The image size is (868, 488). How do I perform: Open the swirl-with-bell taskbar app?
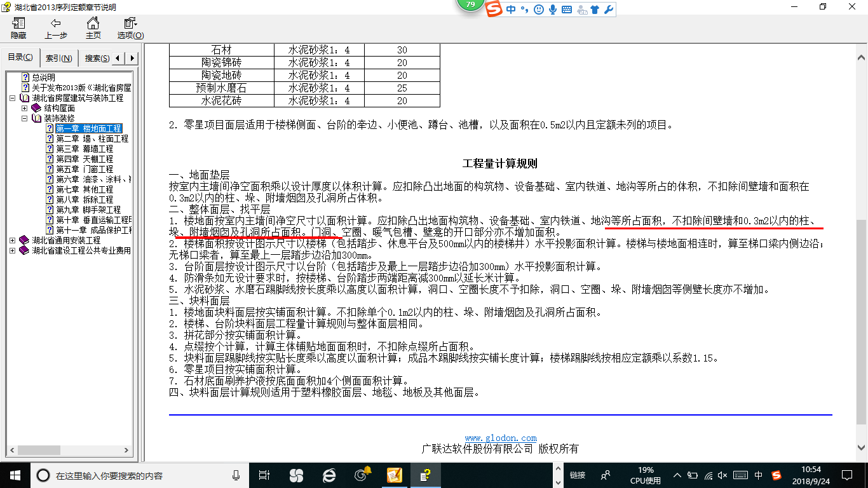[362, 475]
